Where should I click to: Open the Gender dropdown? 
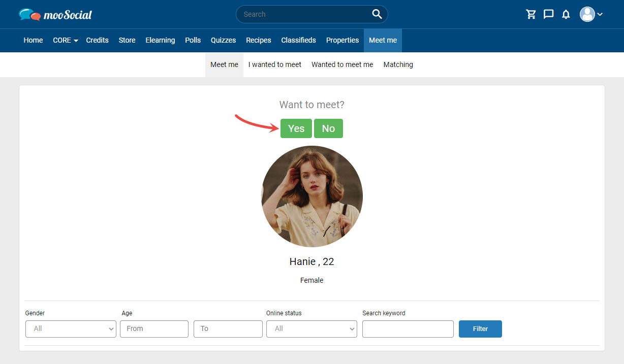pyautogui.click(x=71, y=329)
